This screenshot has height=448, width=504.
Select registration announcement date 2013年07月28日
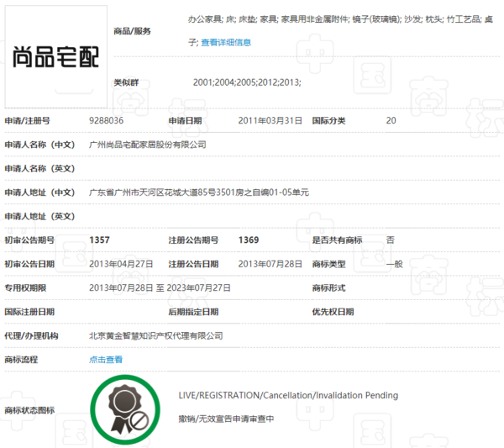click(270, 264)
